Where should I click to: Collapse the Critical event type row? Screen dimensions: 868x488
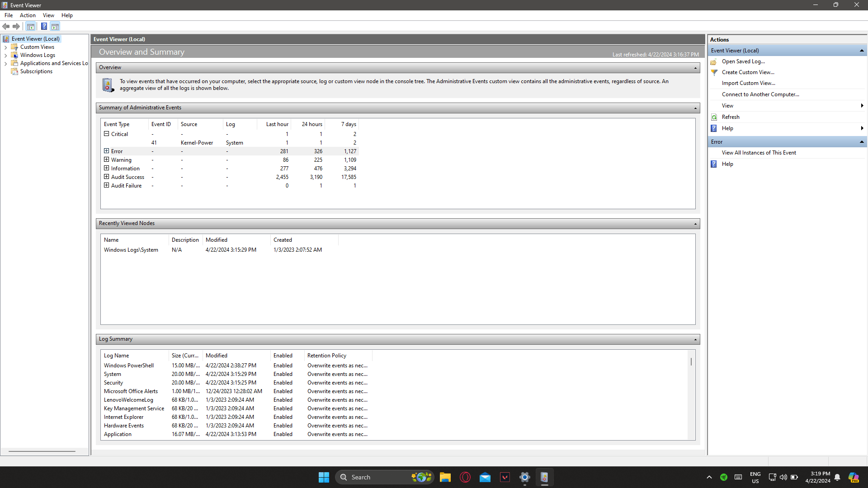click(x=107, y=134)
